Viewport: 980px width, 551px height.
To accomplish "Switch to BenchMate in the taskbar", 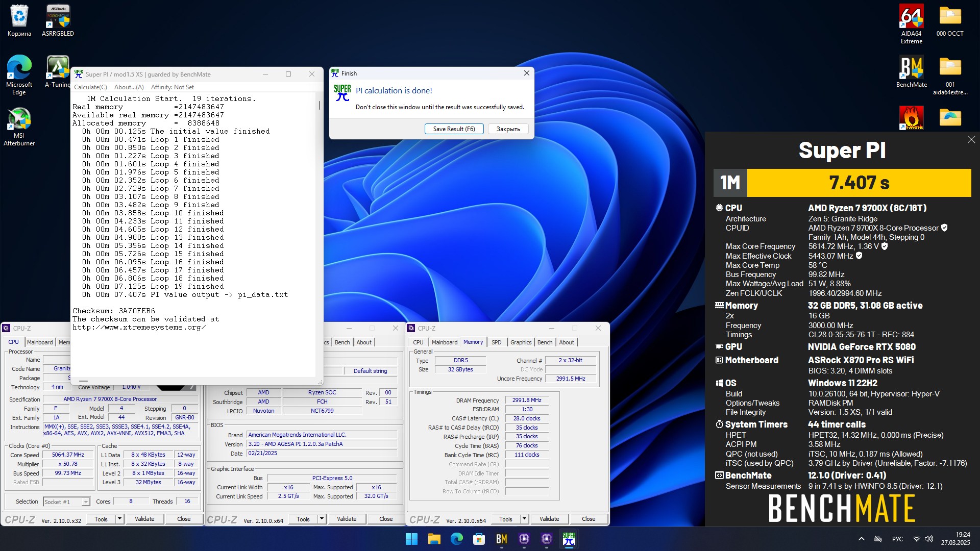I will coord(501,539).
